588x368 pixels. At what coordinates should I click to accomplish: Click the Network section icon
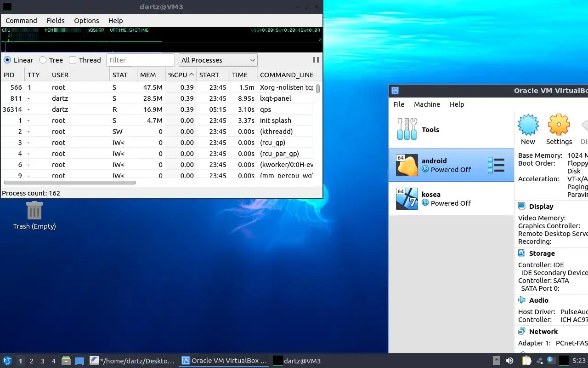pos(521,331)
